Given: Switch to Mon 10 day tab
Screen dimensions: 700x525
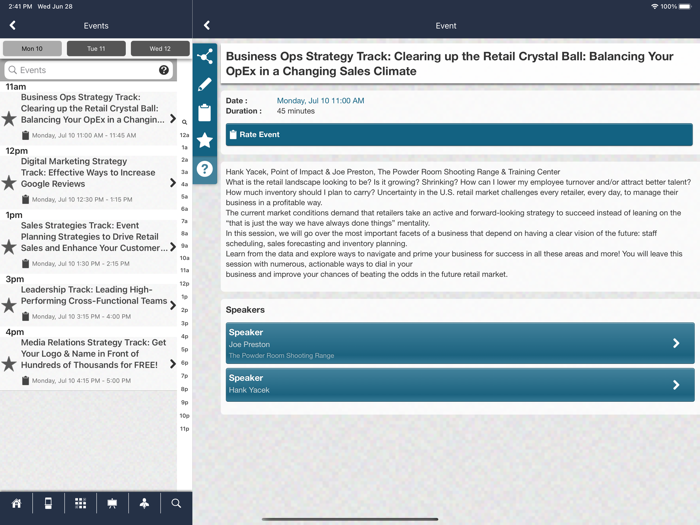Looking at the screenshot, I should (32, 49).
